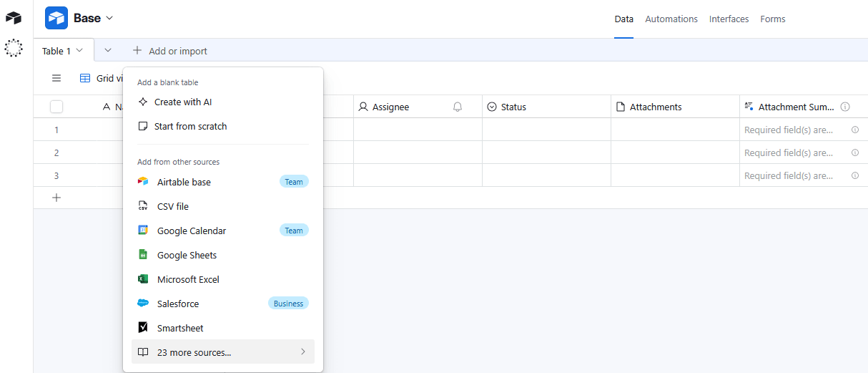Open the Table 1 dropdown arrow
This screenshot has width=868, height=373.
tap(79, 50)
